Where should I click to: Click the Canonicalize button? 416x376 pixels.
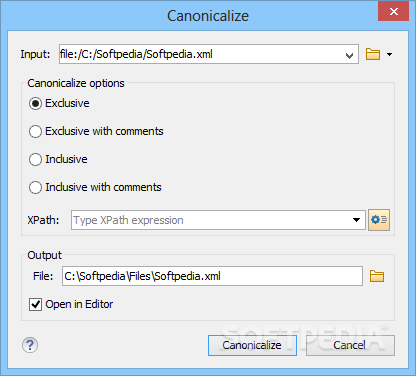pyautogui.click(x=252, y=345)
